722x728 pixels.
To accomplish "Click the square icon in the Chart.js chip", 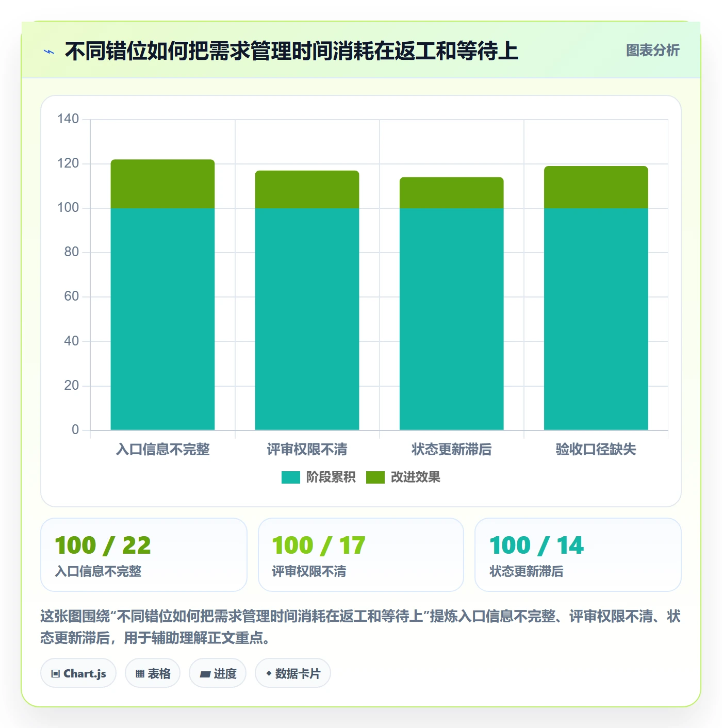I will [x=56, y=674].
